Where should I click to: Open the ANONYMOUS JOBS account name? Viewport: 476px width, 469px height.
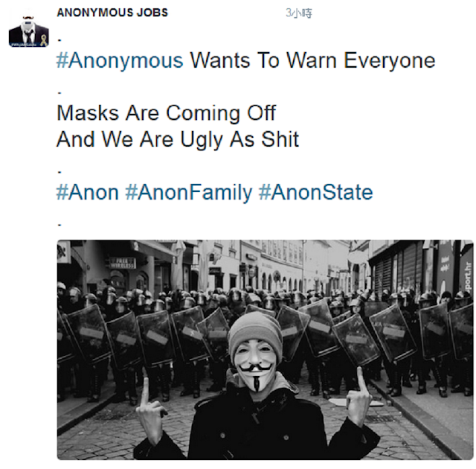pos(112,13)
